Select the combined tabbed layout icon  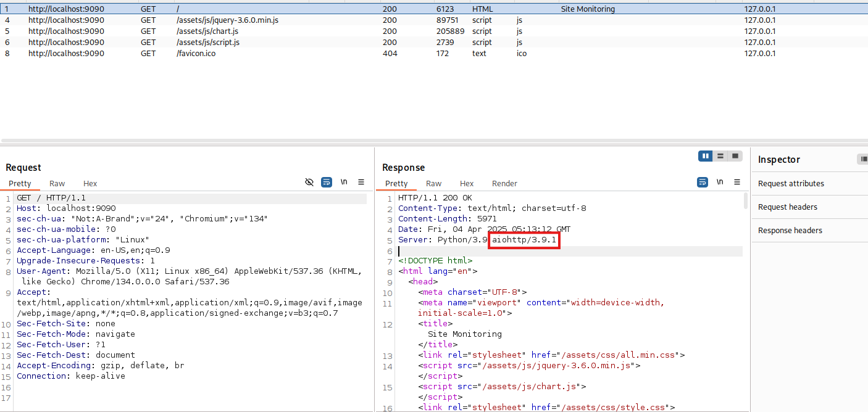(735, 157)
